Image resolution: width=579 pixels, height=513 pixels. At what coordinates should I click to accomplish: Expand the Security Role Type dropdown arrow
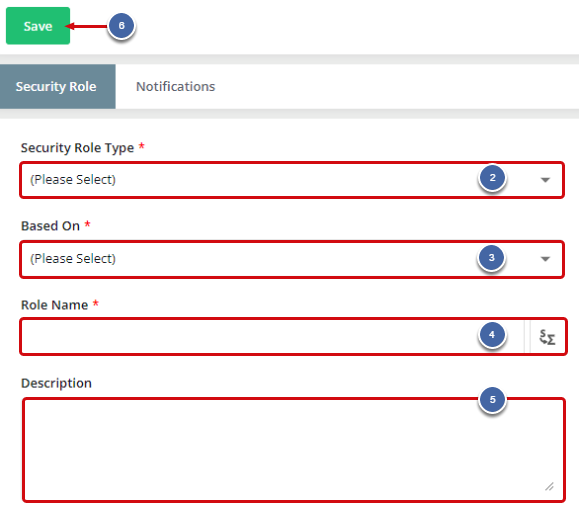[x=545, y=180]
